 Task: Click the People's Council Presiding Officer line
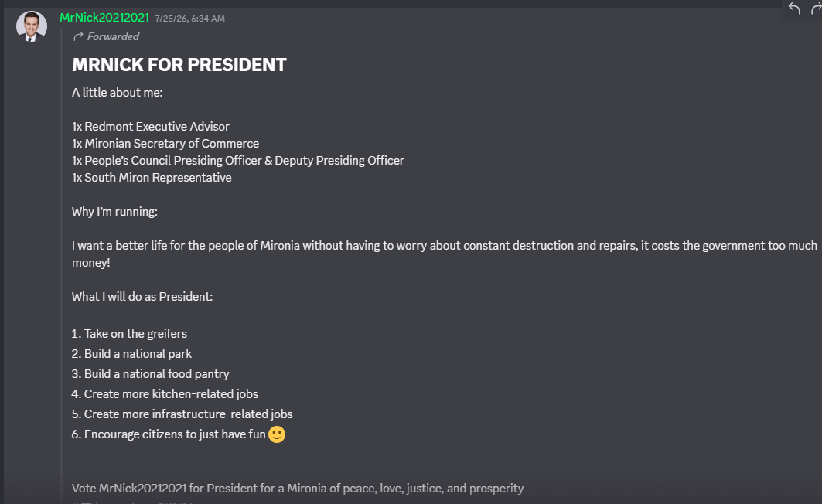[x=238, y=161]
